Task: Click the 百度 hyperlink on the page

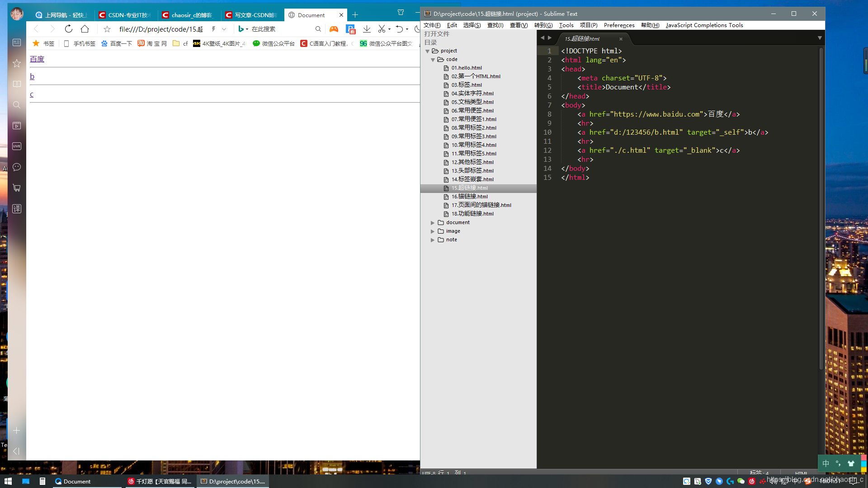Action: (37, 59)
